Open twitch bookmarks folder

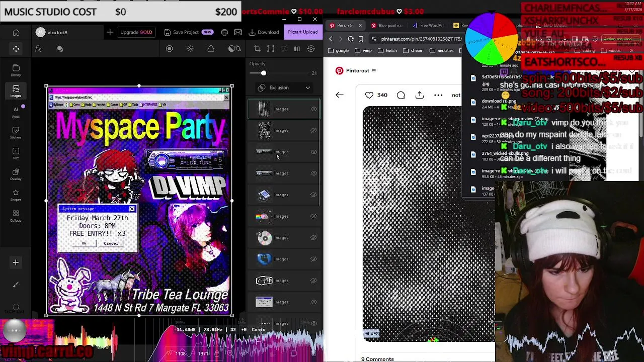[x=387, y=51]
